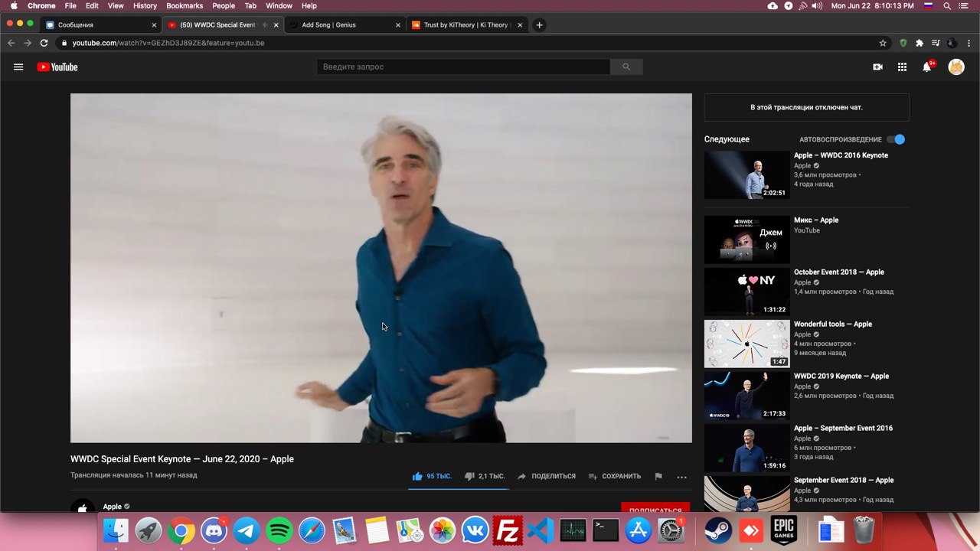Open Notification Center list icon
This screenshot has width=980, height=551.
point(964,5)
